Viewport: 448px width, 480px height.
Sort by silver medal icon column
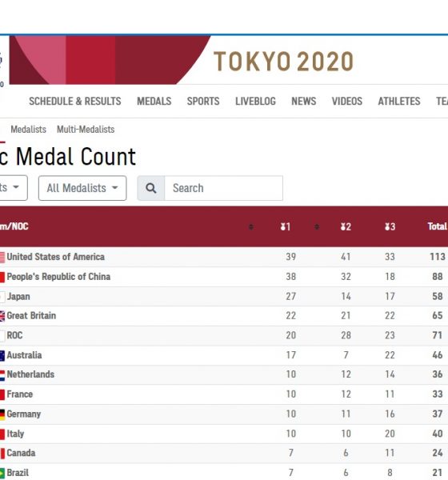[x=346, y=226]
